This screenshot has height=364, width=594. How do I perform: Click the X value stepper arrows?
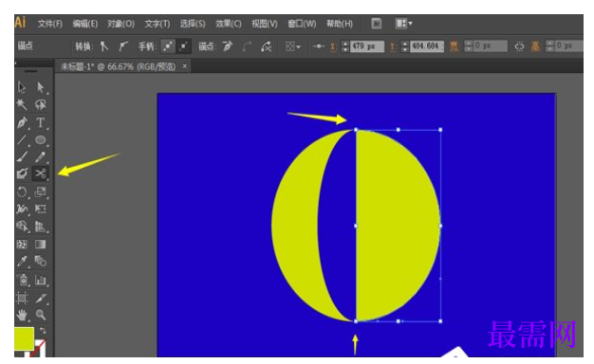tap(344, 46)
